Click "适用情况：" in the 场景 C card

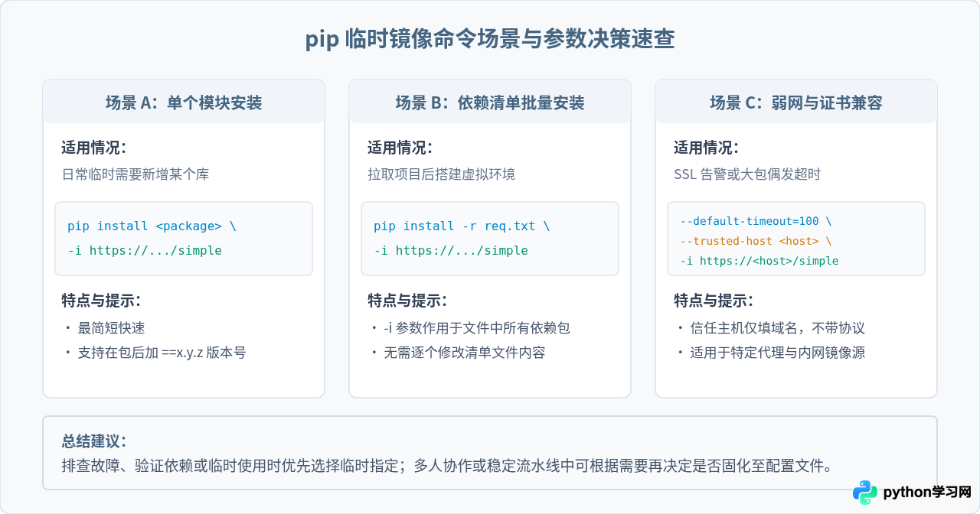pos(706,148)
